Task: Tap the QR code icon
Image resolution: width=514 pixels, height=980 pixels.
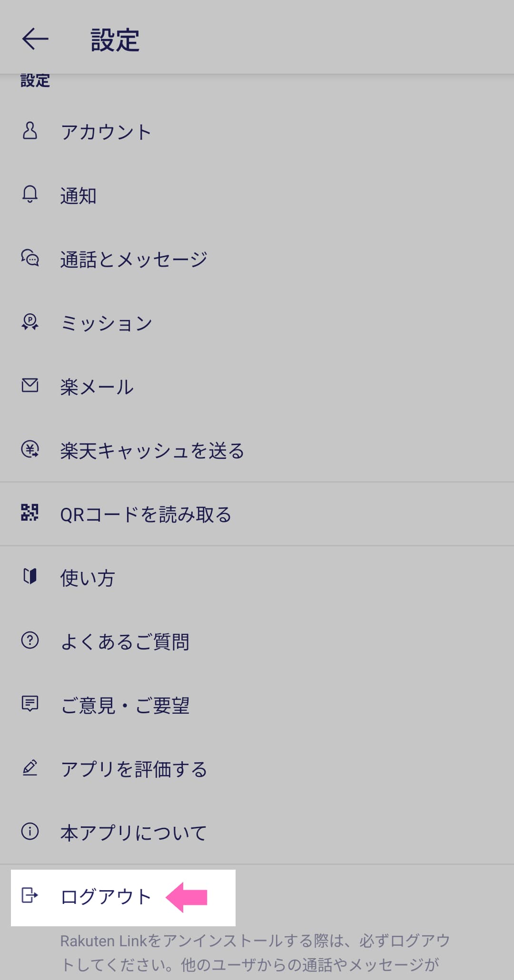Action: point(30,513)
